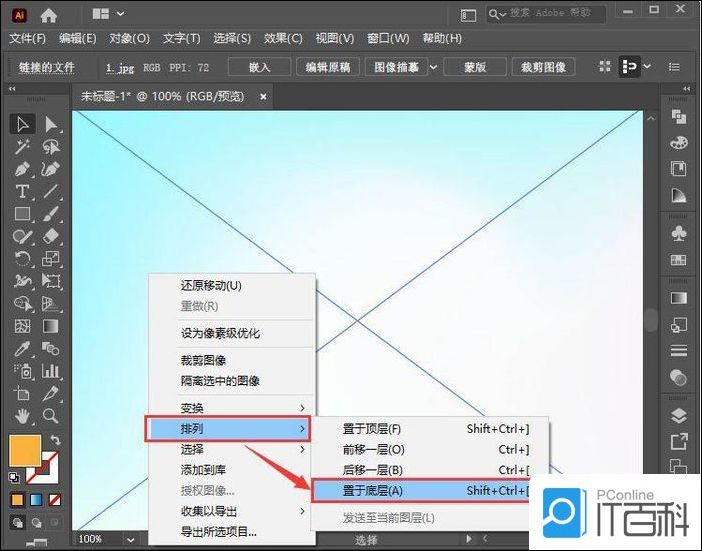The width and height of the screenshot is (702, 551).
Task: Collapse the right panel dock arrows
Action: pyautogui.click(x=686, y=89)
